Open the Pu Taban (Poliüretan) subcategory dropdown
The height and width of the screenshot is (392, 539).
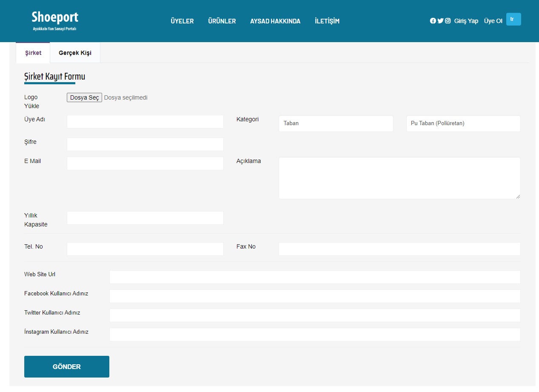click(463, 123)
